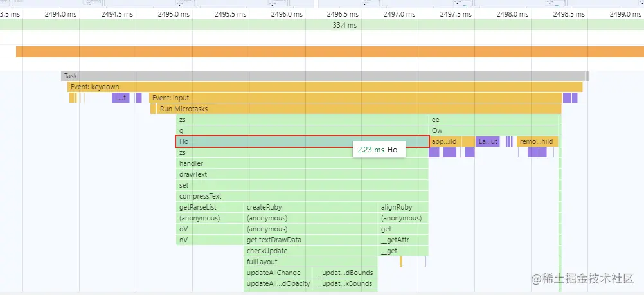Click the 2495.0 ms ruler label

tap(174, 14)
